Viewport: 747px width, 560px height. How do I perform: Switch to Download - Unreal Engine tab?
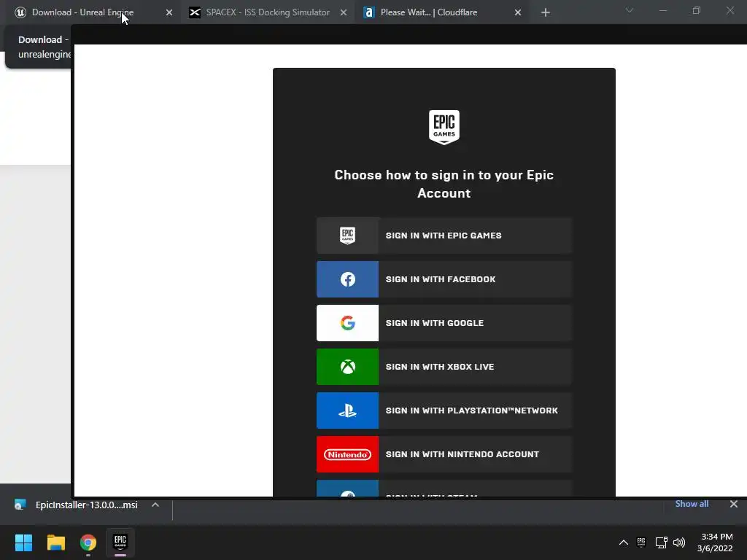93,12
